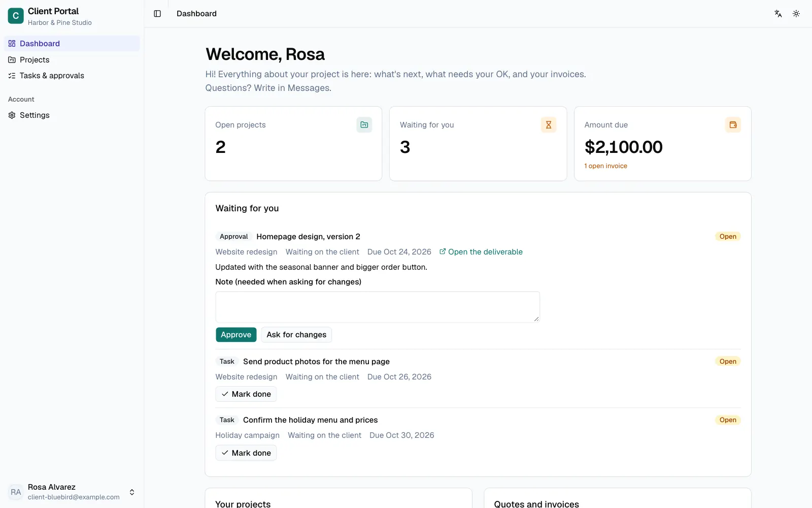
Task: Click the client-bluebird@example.com email
Action: tap(74, 497)
